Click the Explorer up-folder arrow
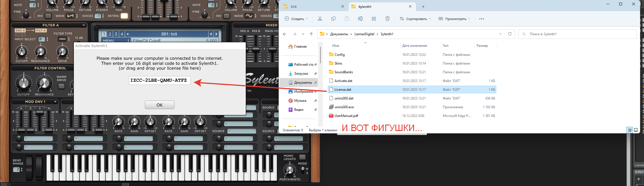Image resolution: width=644 pixels, height=186 pixels. [x=311, y=34]
